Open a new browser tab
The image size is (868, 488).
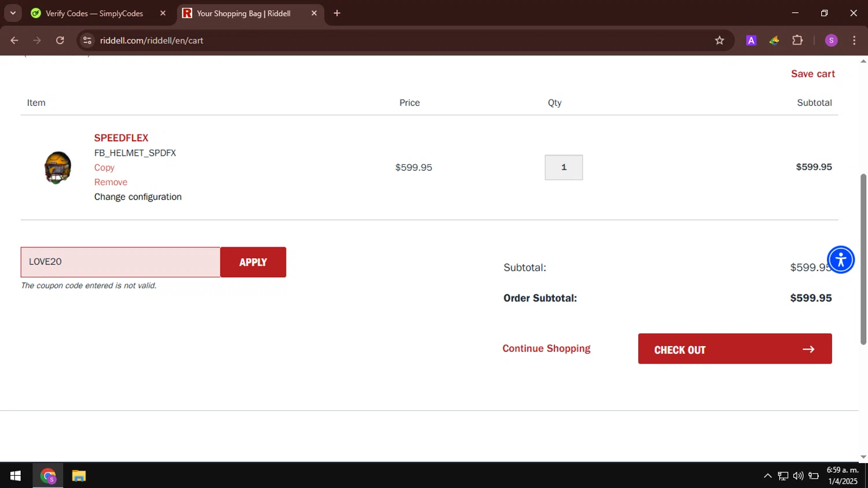click(337, 13)
